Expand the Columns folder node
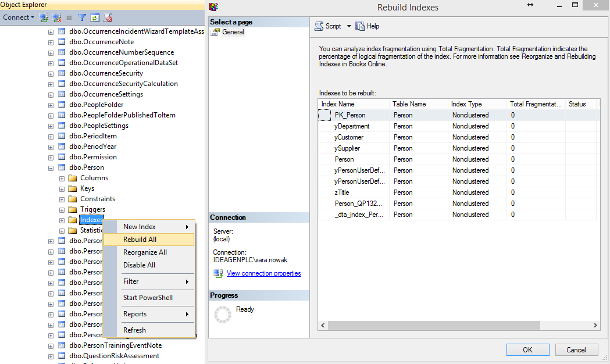 point(62,179)
